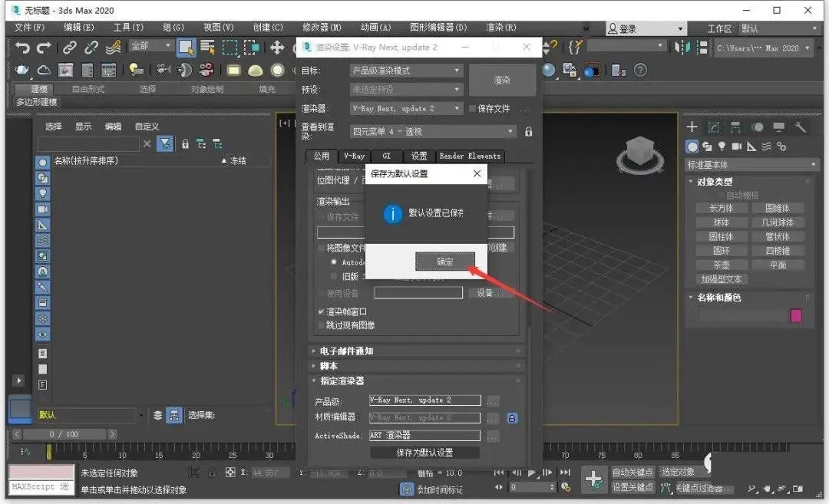Activate the Select and Move tool
This screenshot has height=504, width=829.
point(276,48)
